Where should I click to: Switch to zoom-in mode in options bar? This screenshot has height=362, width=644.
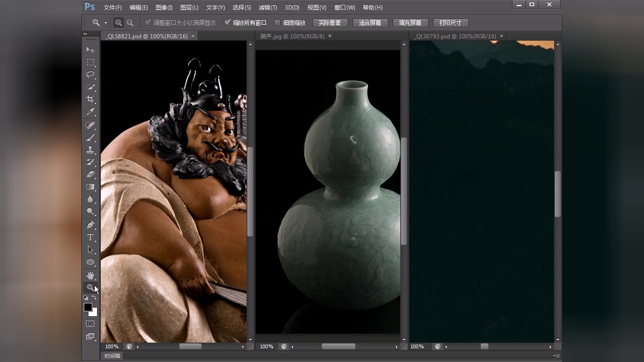click(x=118, y=23)
